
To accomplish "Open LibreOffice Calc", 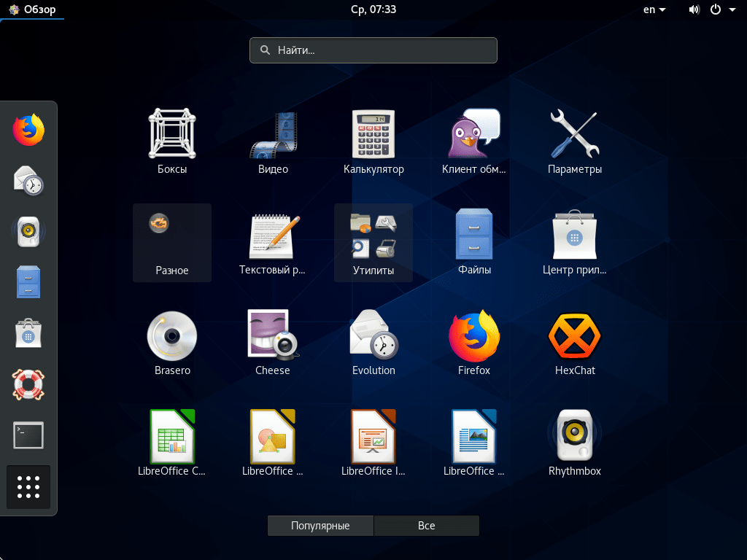I will pos(172,437).
